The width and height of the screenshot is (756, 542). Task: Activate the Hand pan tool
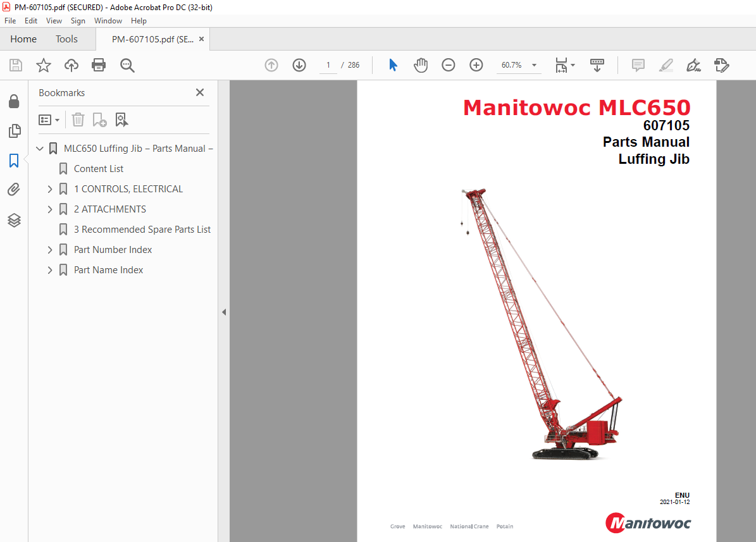(421, 65)
